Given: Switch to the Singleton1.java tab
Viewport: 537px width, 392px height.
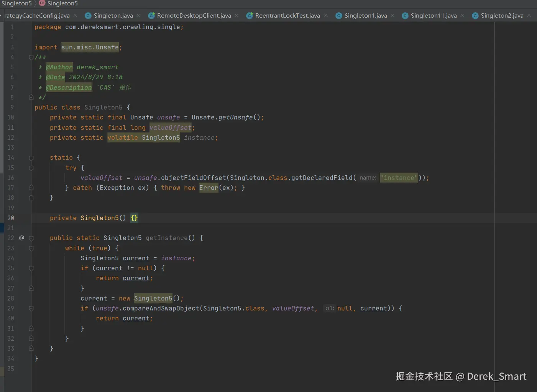Looking at the screenshot, I should (x=366, y=16).
